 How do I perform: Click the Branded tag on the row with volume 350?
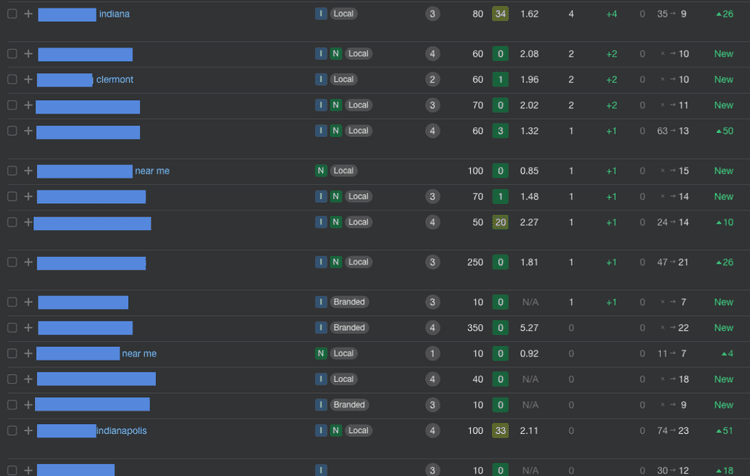click(x=349, y=328)
